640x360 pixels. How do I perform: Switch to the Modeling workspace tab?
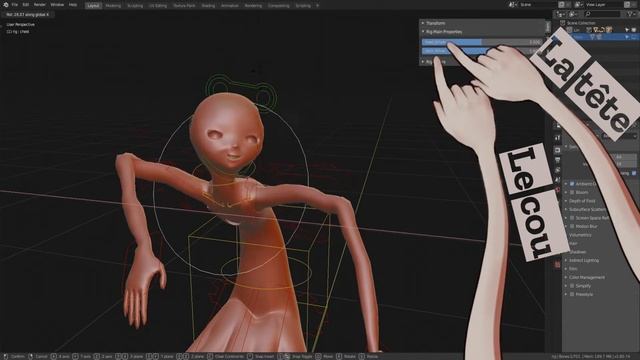pos(113,6)
